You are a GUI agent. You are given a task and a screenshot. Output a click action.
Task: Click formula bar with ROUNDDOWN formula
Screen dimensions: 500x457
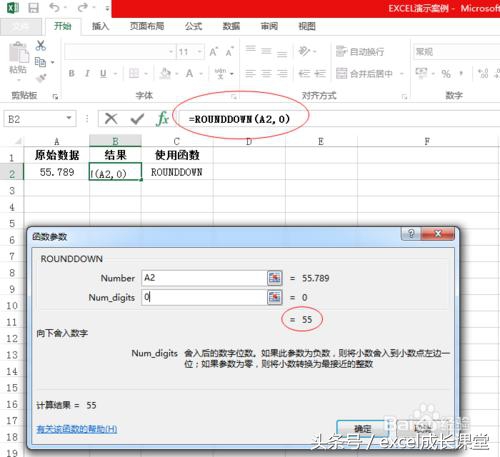coord(340,119)
